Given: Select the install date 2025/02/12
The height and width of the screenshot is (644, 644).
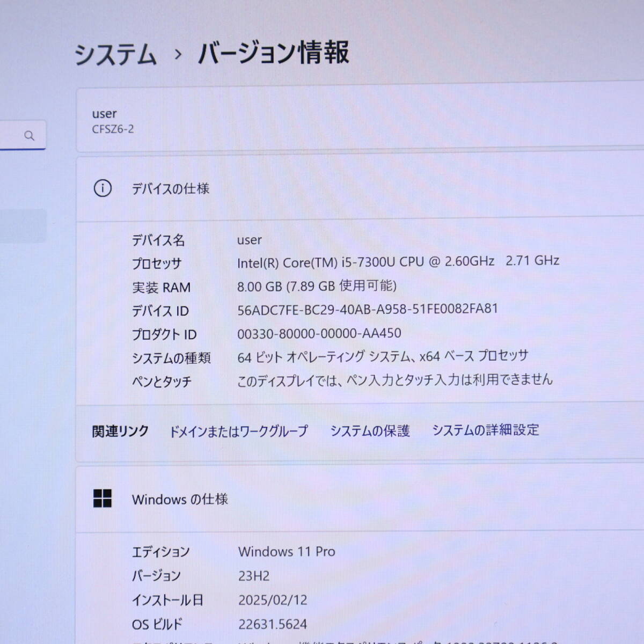Looking at the screenshot, I should [273, 600].
